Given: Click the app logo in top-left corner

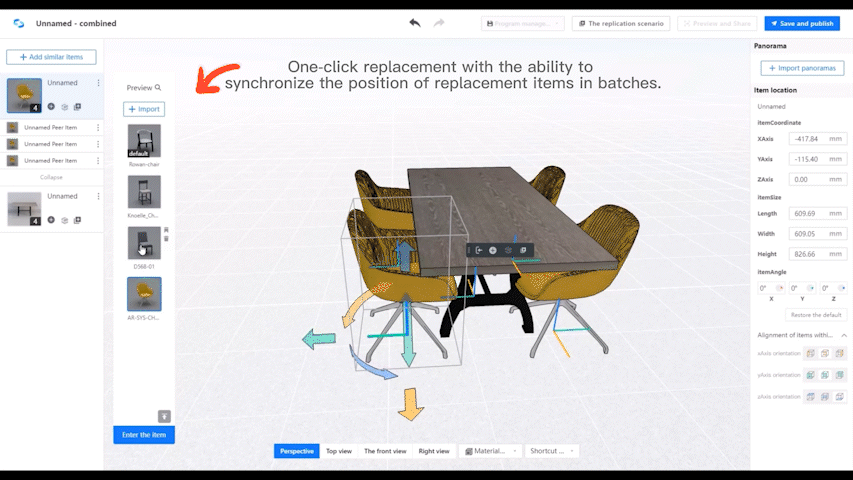Looking at the screenshot, I should [18, 23].
